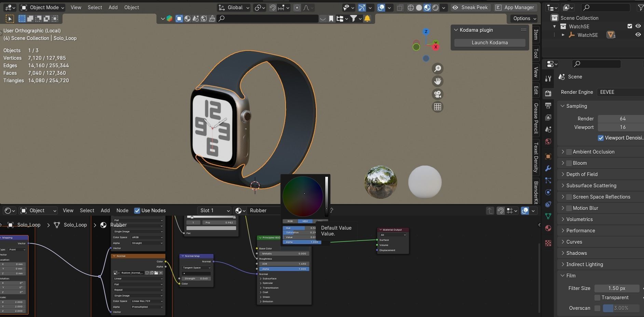Select RGB mode in color picker
Image resolution: width=644 pixels, height=317 pixels.
tap(290, 221)
